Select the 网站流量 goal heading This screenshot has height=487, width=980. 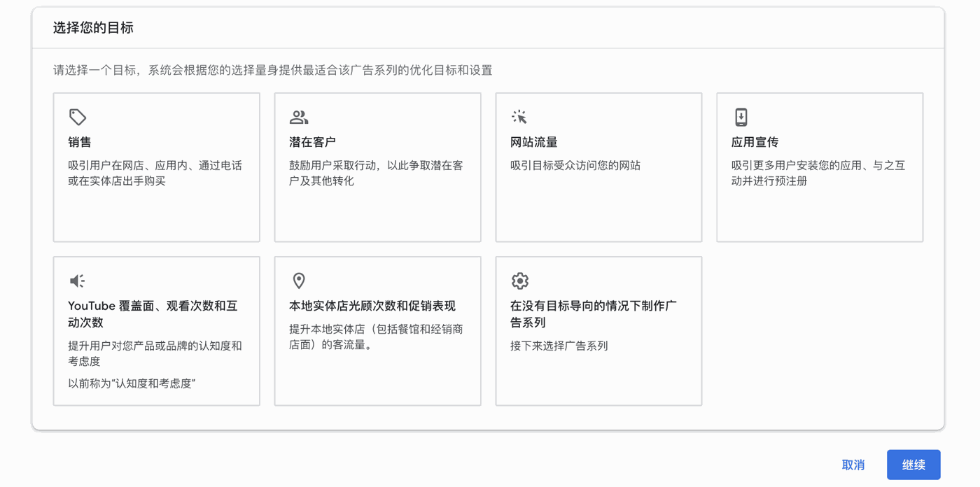click(x=534, y=142)
